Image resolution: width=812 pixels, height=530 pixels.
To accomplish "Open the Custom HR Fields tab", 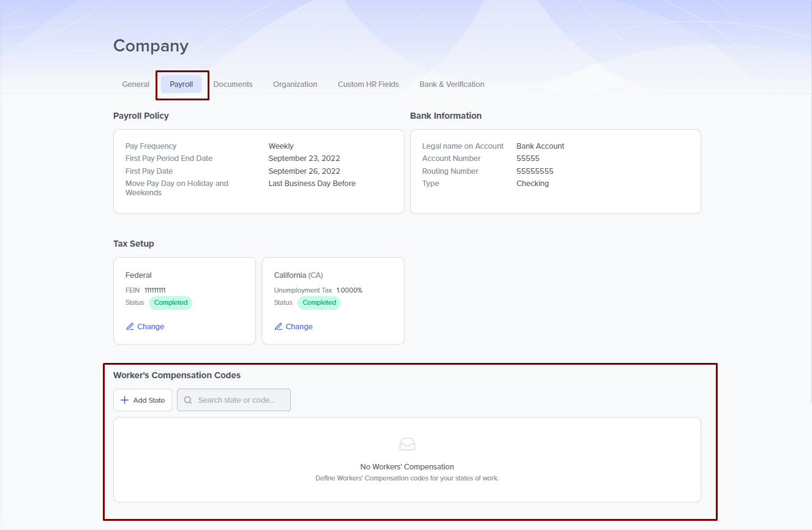I will (x=368, y=84).
